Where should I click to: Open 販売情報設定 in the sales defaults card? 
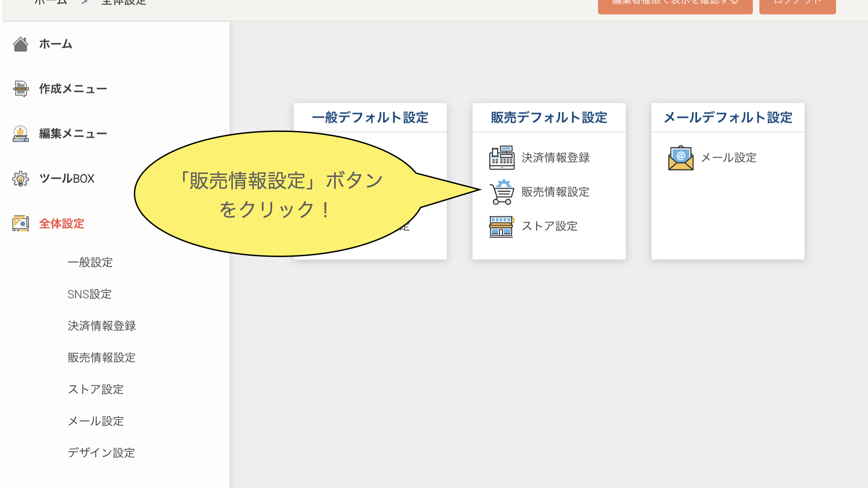coord(555,192)
